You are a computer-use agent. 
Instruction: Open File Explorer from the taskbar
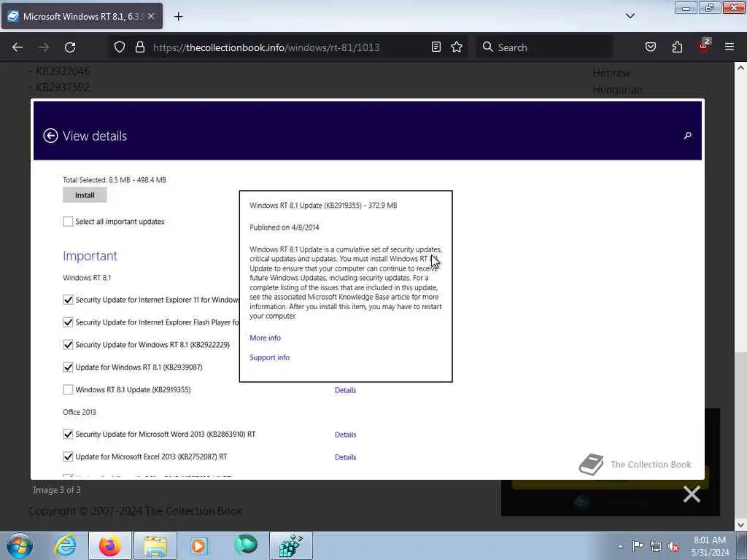click(155, 545)
